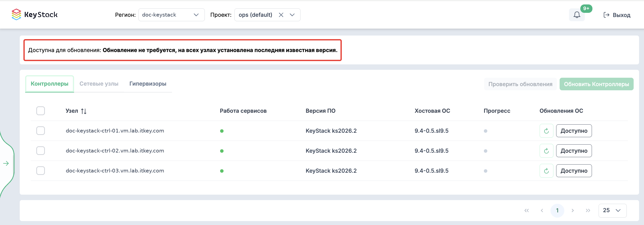Click node name doc-keystack-ctrl-03.vm.lab.itkey.com
This screenshot has width=644, height=225.
(115, 171)
